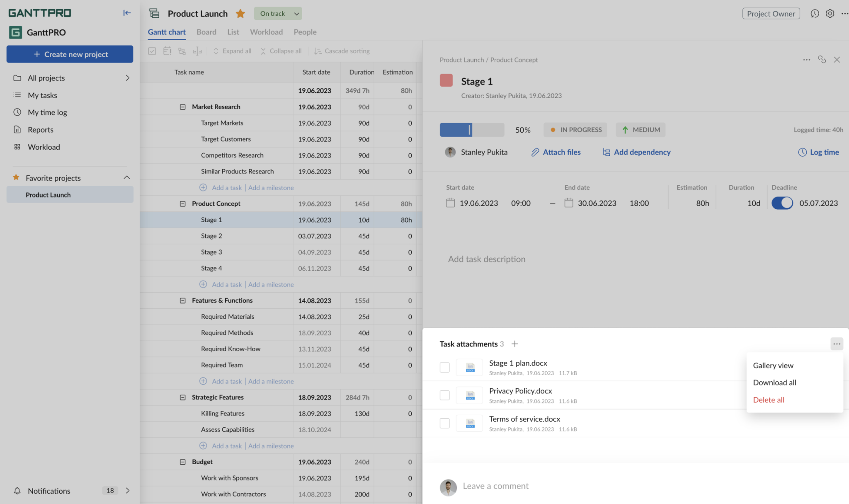849x504 pixels.
Task: Click the 50% progress bar slider
Action: tap(472, 130)
